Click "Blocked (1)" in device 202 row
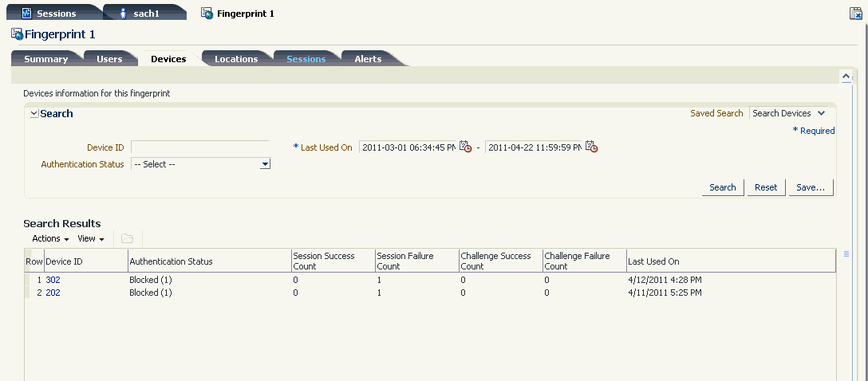The image size is (868, 381). coord(151,293)
